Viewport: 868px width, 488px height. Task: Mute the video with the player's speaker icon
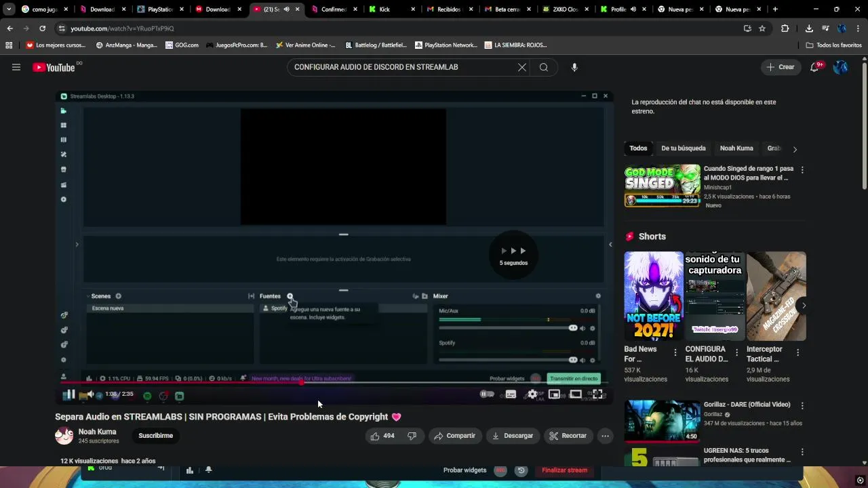click(90, 394)
